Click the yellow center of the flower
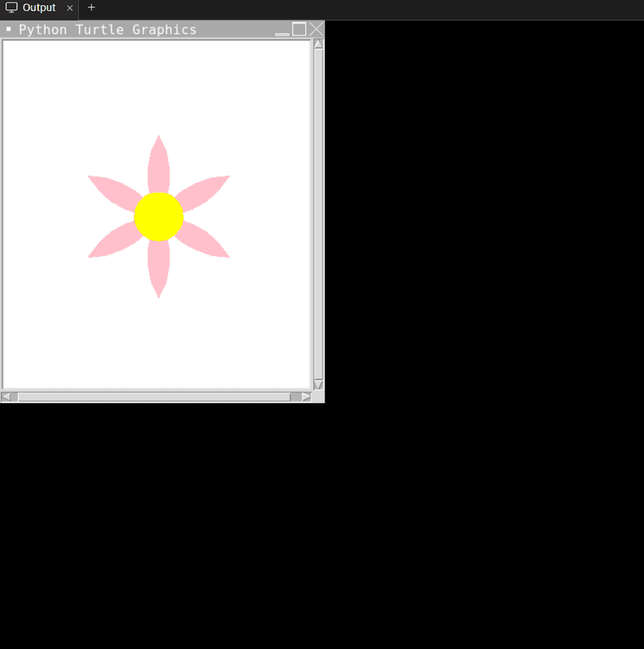 (159, 217)
